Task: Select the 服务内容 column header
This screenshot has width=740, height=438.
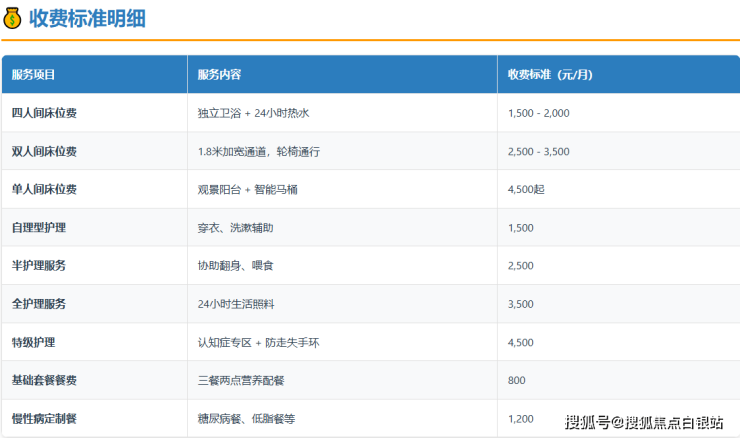Action: (x=219, y=75)
